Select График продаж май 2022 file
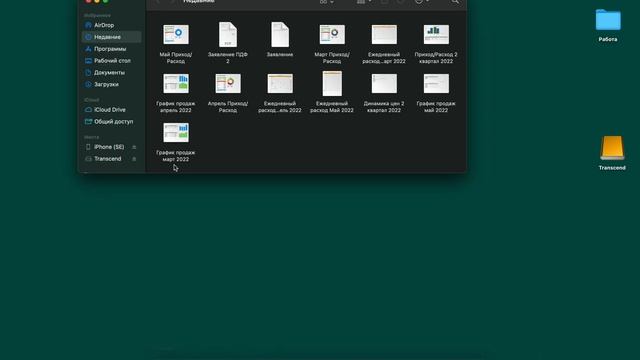This screenshot has width=640, height=360. (x=436, y=83)
